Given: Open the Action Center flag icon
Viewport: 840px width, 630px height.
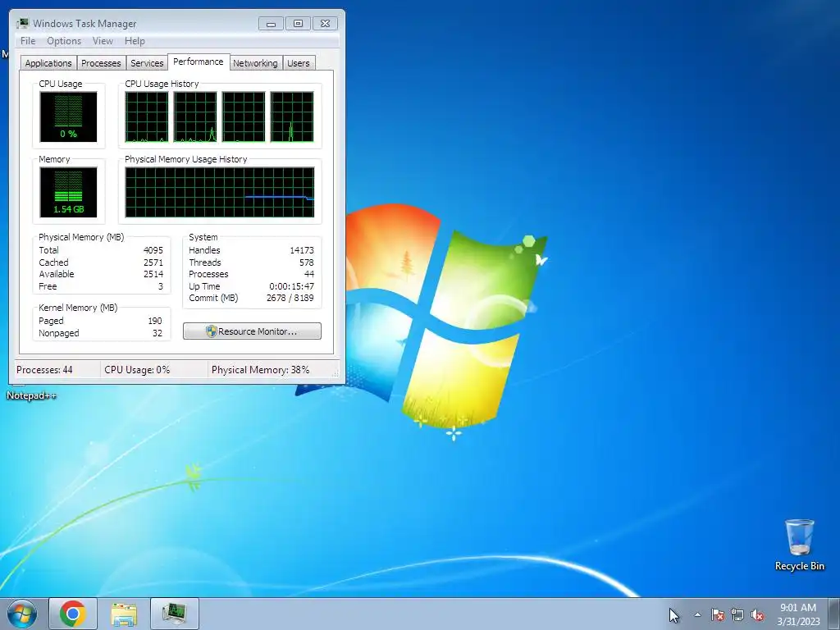Looking at the screenshot, I should pos(718,615).
